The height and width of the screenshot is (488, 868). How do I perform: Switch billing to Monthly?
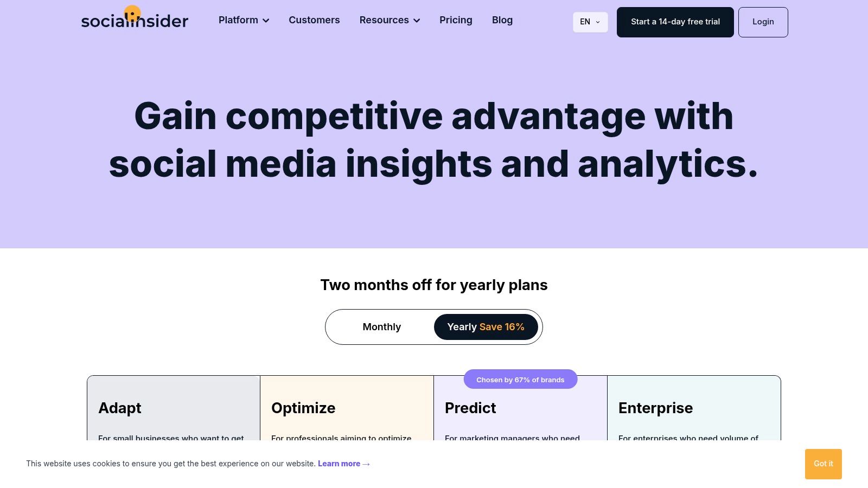(x=381, y=326)
